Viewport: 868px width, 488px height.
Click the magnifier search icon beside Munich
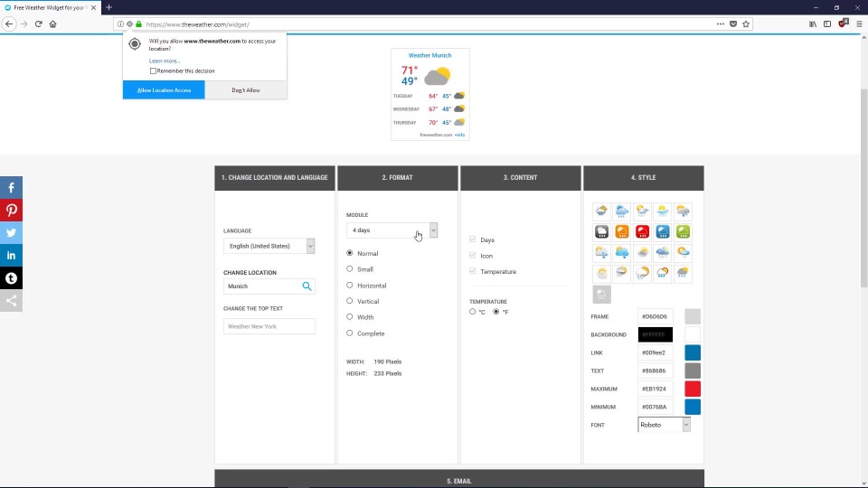pos(307,286)
